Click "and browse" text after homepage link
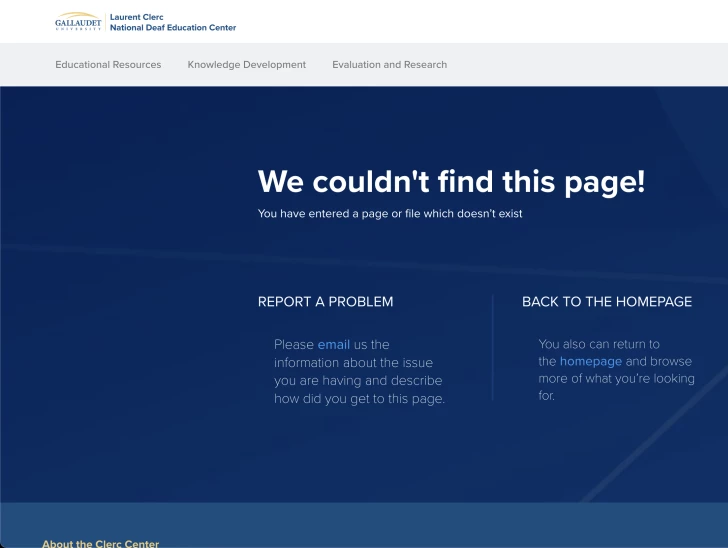This screenshot has width=728, height=548. [658, 362]
